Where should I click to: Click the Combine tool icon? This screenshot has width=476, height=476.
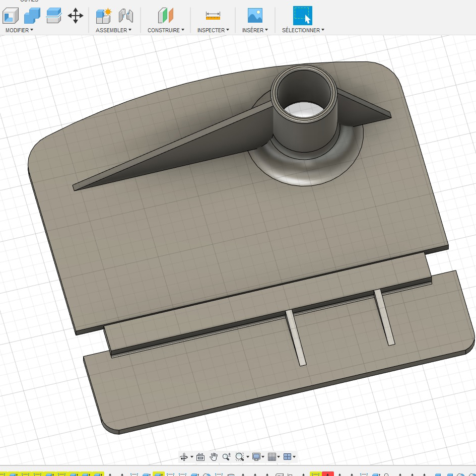pyautogui.click(x=32, y=16)
